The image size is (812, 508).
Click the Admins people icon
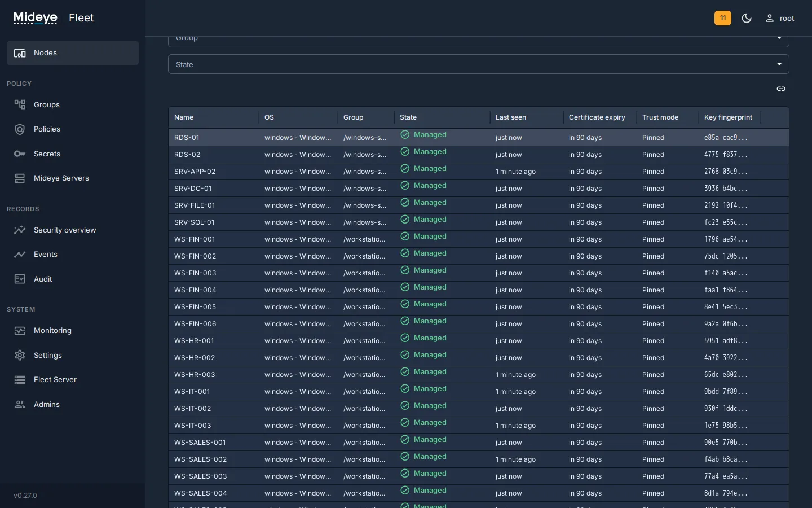coord(20,405)
